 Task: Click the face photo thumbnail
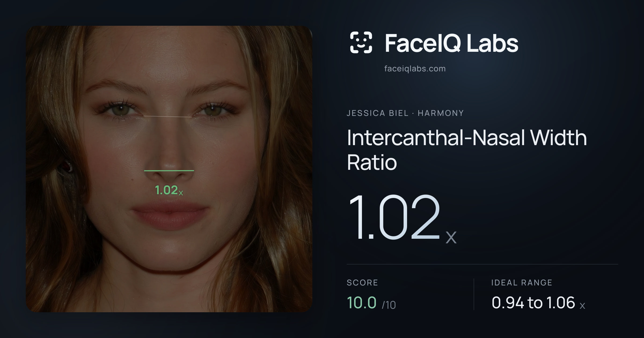pyautogui.click(x=169, y=169)
